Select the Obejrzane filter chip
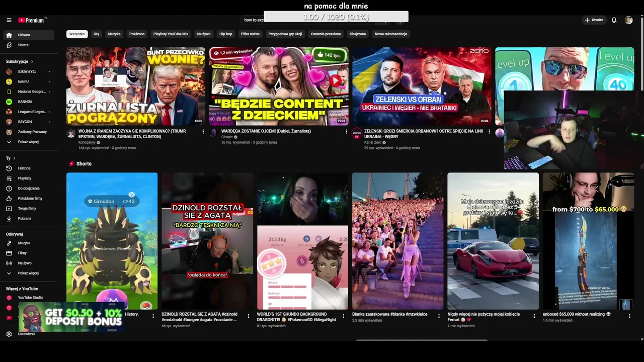The width and height of the screenshot is (644, 362). click(x=358, y=34)
